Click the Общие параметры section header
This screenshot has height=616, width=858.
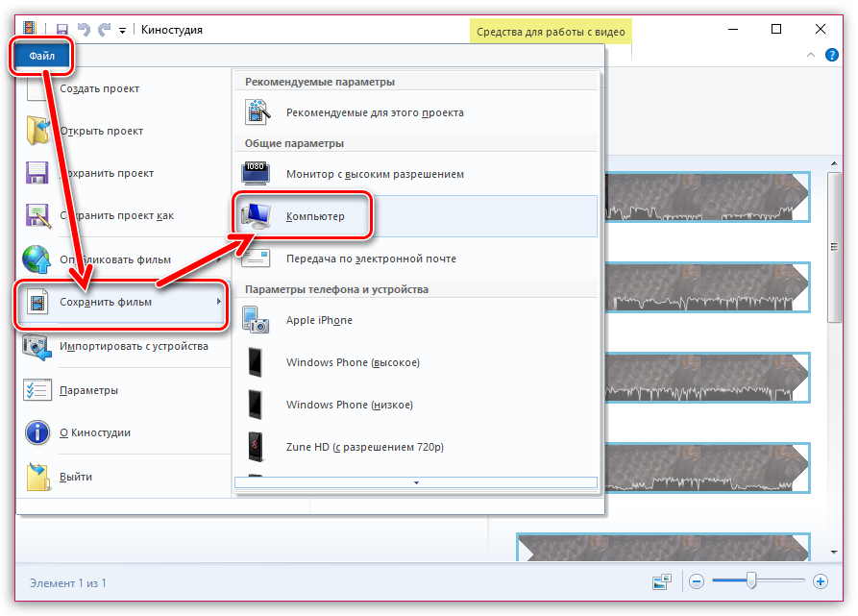(294, 143)
